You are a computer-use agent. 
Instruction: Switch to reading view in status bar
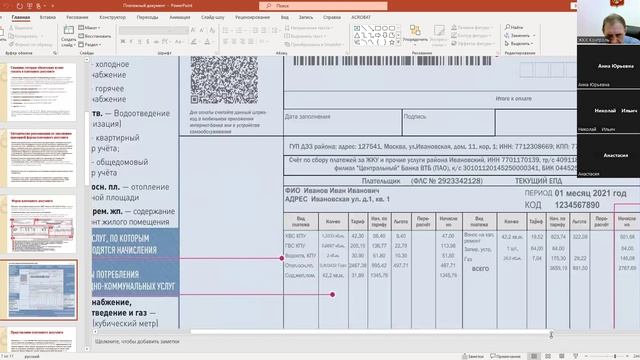point(562,356)
